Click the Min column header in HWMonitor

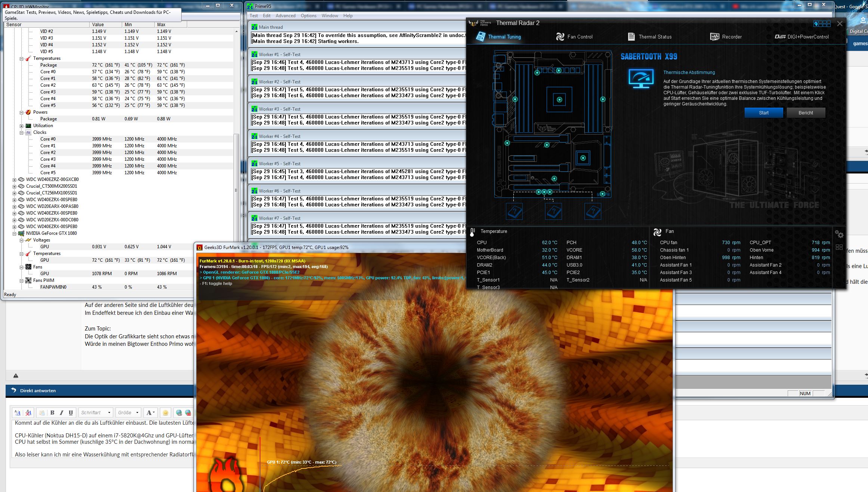[138, 25]
